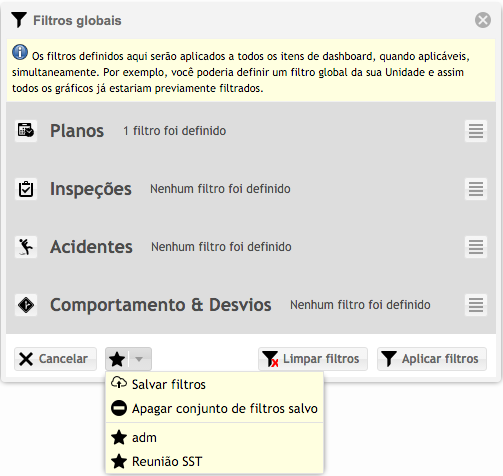Expand the Inspeções filter options
Image resolution: width=503 pixels, height=476 pixels.
point(476,189)
